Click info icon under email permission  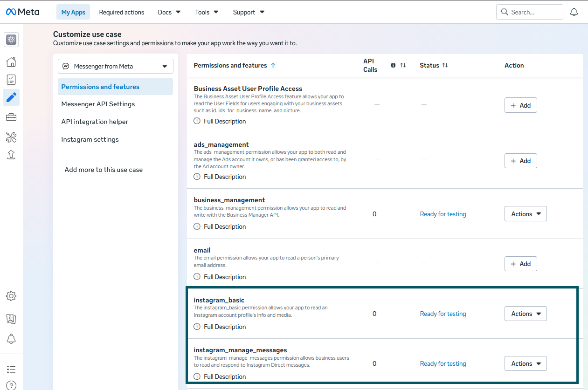197,277
